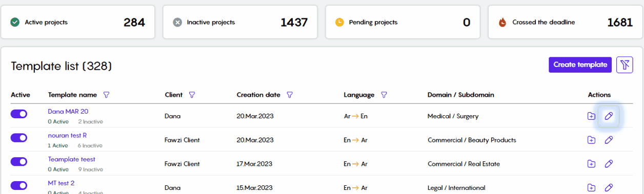Edit the Teamplate teest row
This screenshot has height=194, width=644.
coord(609,164)
